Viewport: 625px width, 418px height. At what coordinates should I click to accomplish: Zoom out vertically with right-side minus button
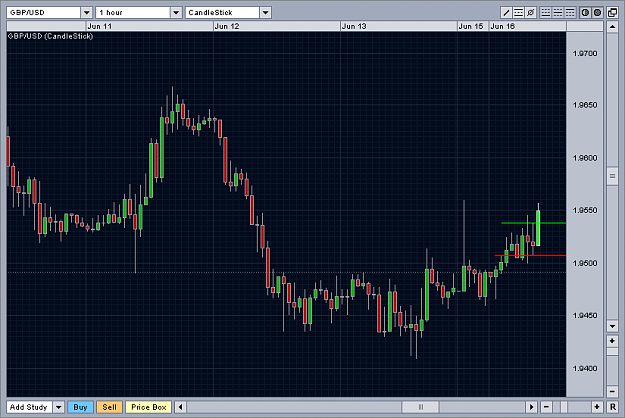(612, 391)
